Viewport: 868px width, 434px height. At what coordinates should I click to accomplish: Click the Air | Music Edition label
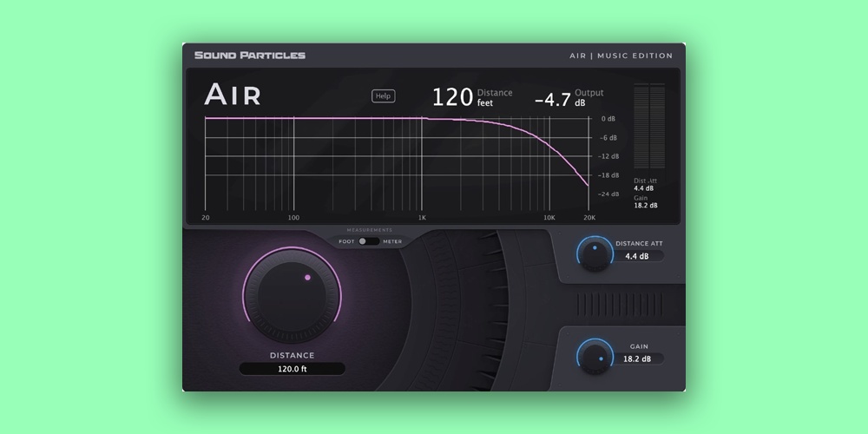click(621, 56)
